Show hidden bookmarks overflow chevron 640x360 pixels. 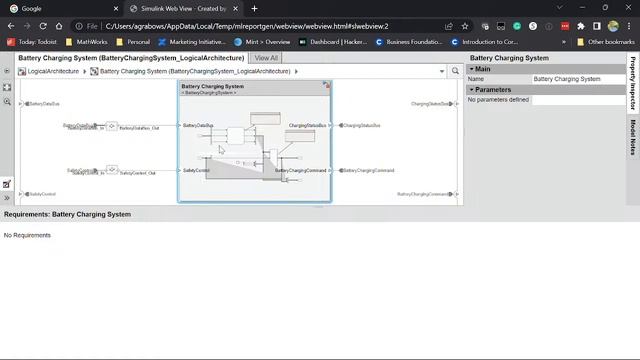coord(564,42)
